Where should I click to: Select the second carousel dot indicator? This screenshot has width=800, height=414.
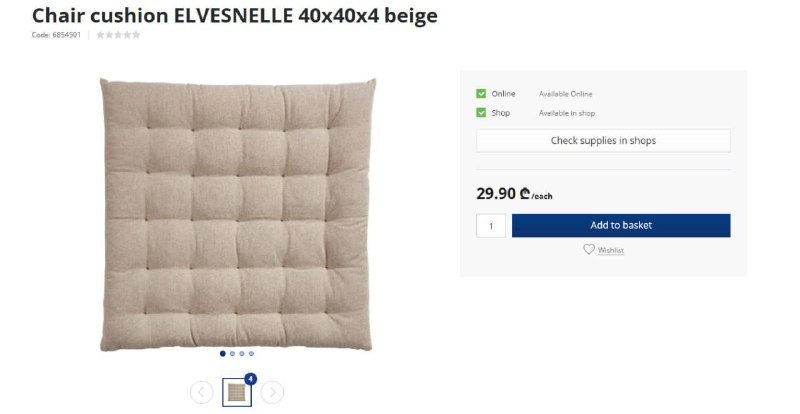[x=233, y=353]
